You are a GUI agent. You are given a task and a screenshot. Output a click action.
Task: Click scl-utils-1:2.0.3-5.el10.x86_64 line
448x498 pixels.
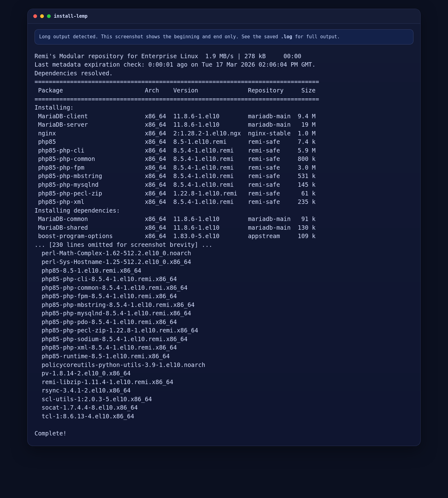tap(97, 399)
